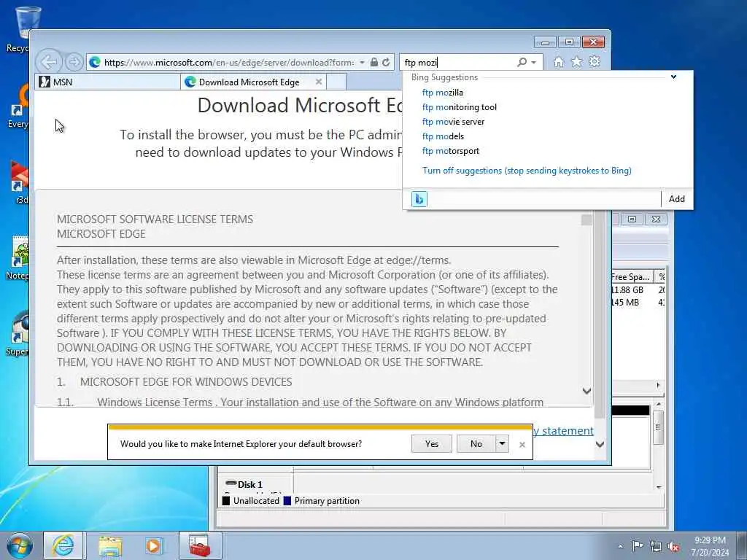Click Disk Management horizontal scroll right arrow
The height and width of the screenshot is (560, 747).
pyautogui.click(x=659, y=385)
